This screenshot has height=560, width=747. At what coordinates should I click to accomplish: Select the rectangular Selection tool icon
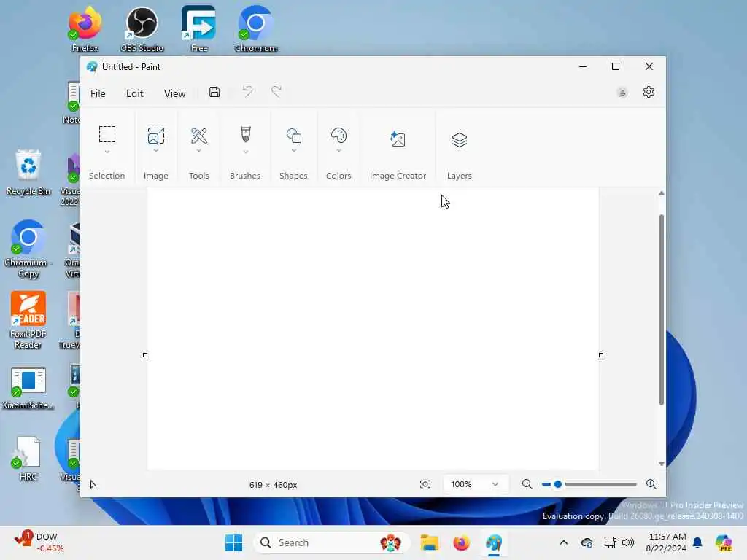click(107, 134)
